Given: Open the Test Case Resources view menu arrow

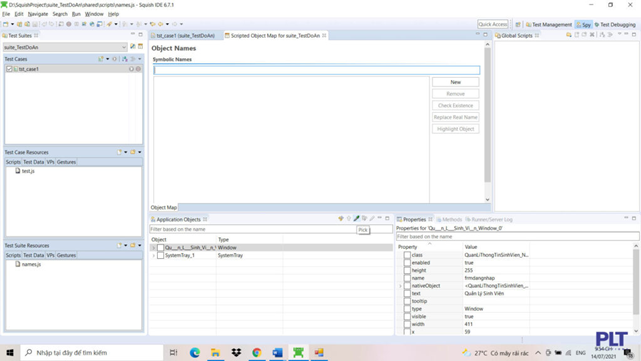Looking at the screenshot, I should (140, 152).
